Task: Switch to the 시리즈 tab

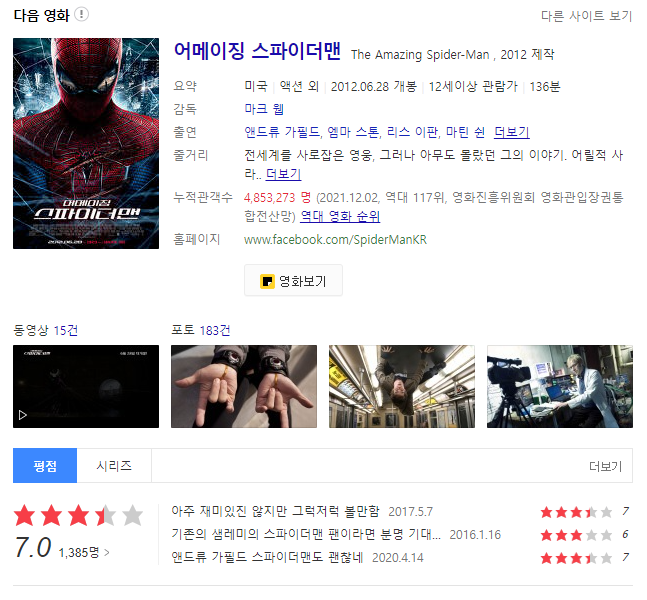Action: pos(114,465)
